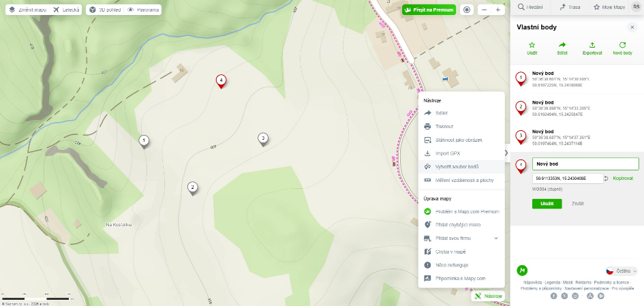The image size is (644, 306).
Task: Click the Exportovat upload icon
Action: coord(592,45)
